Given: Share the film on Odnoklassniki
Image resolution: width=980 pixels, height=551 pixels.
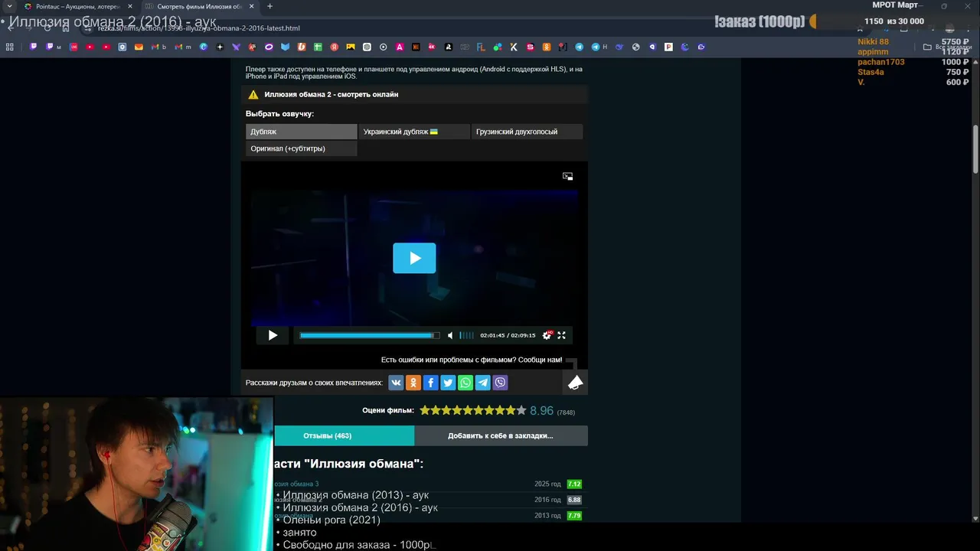Looking at the screenshot, I should point(413,383).
